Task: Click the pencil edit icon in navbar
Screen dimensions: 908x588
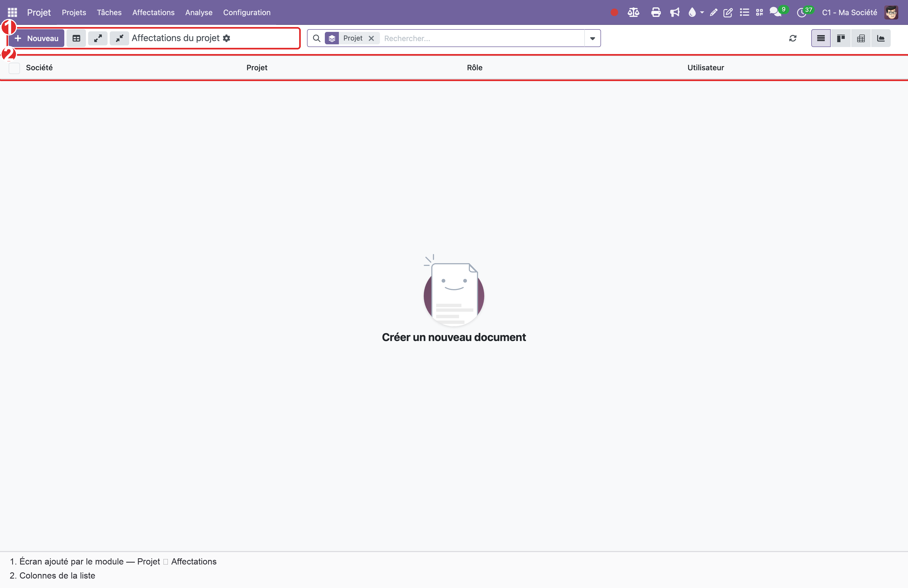Action: (713, 13)
